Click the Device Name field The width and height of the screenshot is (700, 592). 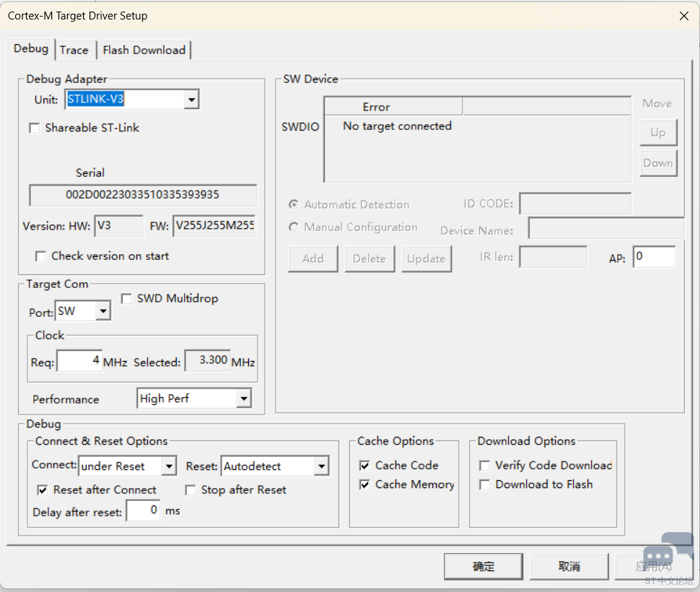point(605,229)
